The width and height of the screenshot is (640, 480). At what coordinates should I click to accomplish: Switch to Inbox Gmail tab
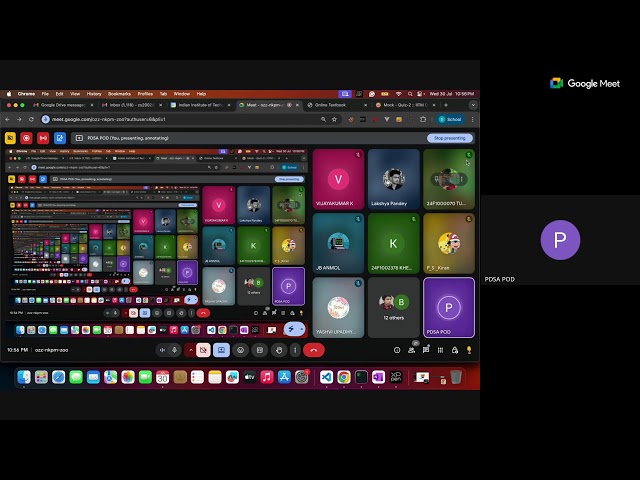(x=131, y=105)
